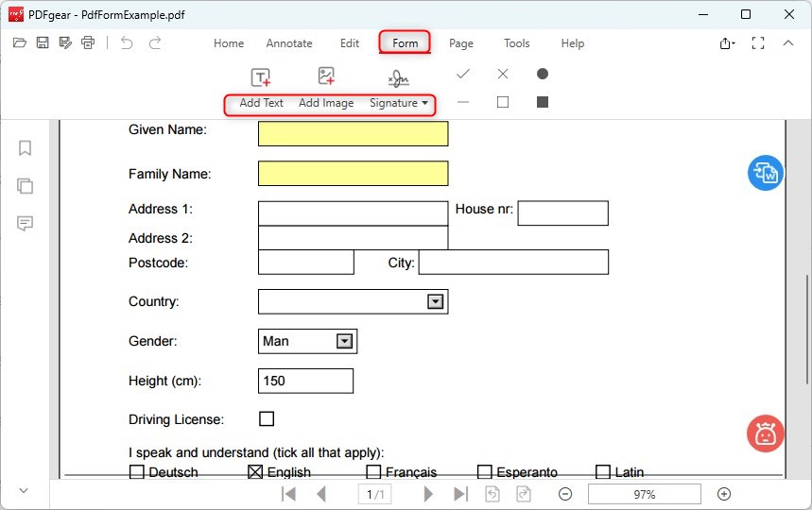Tick the Driving License checkbox

pos(267,418)
